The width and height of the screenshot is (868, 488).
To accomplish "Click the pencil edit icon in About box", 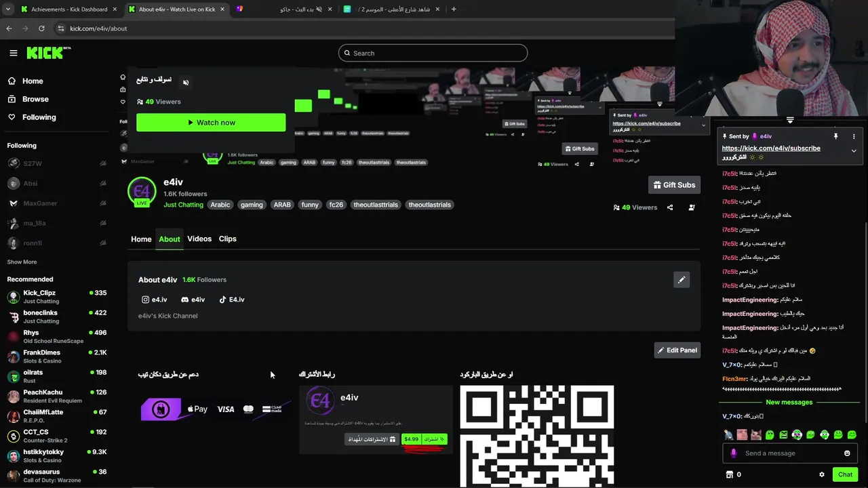I will [x=682, y=279].
